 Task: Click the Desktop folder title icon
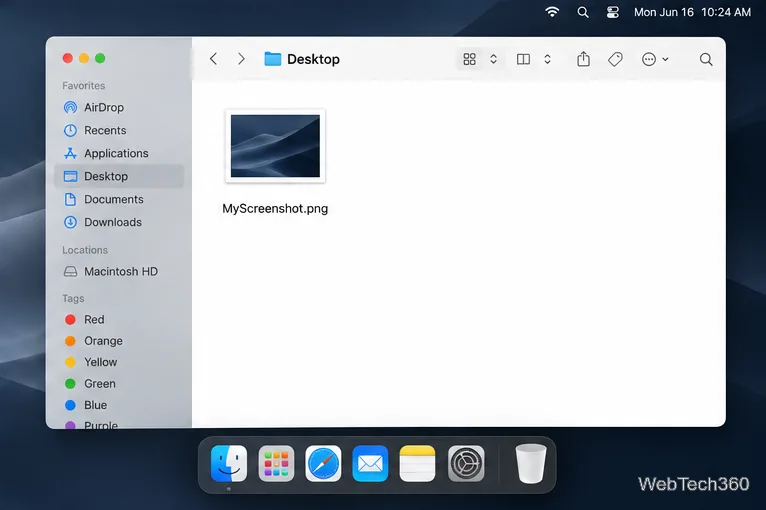click(273, 59)
